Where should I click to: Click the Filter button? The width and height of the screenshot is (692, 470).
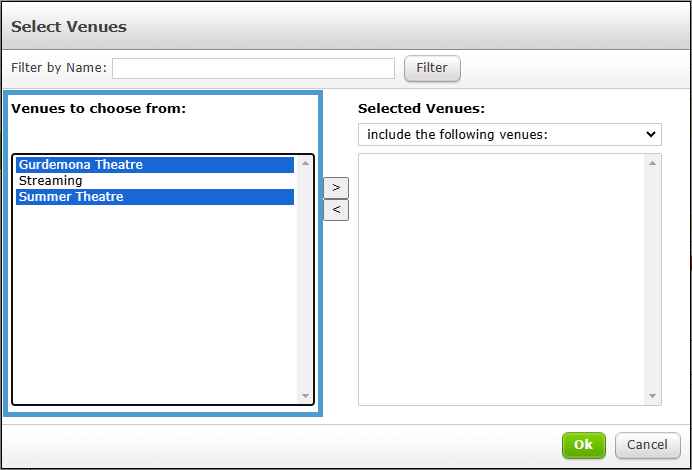[432, 68]
